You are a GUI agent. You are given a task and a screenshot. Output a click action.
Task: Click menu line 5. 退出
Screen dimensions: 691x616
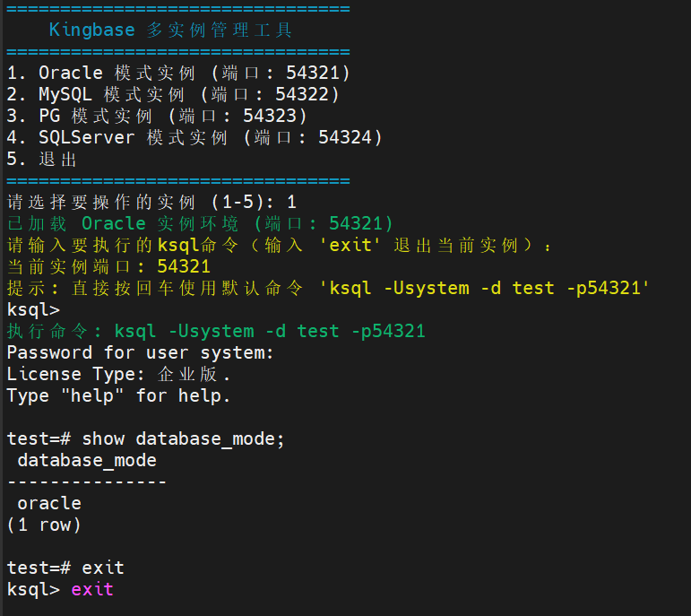coord(42,160)
